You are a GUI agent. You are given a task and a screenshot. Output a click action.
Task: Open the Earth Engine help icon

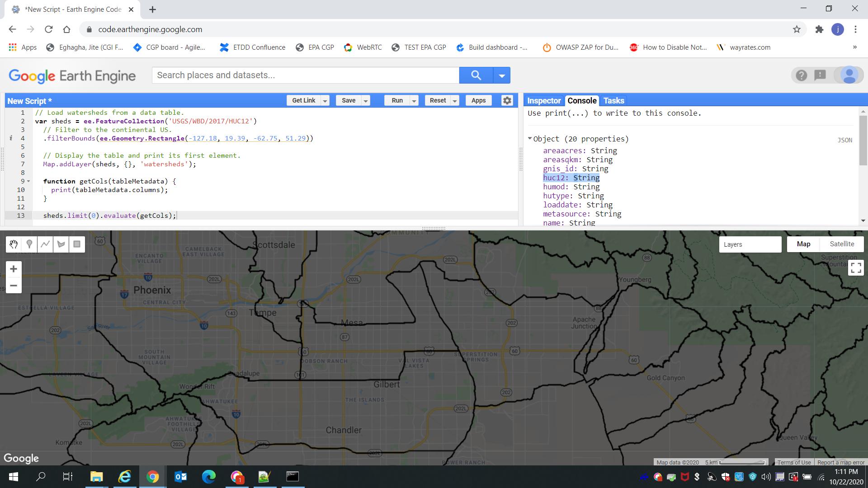click(x=802, y=75)
